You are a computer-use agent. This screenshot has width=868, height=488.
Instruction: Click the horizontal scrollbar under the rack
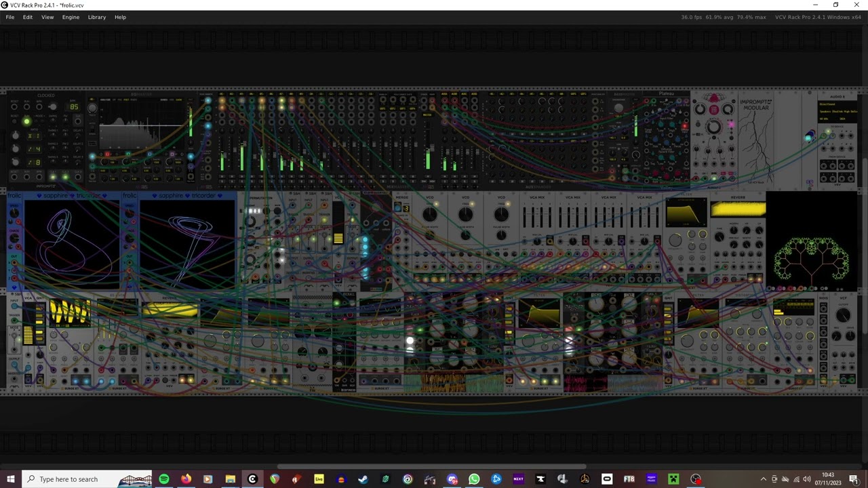pos(432,466)
